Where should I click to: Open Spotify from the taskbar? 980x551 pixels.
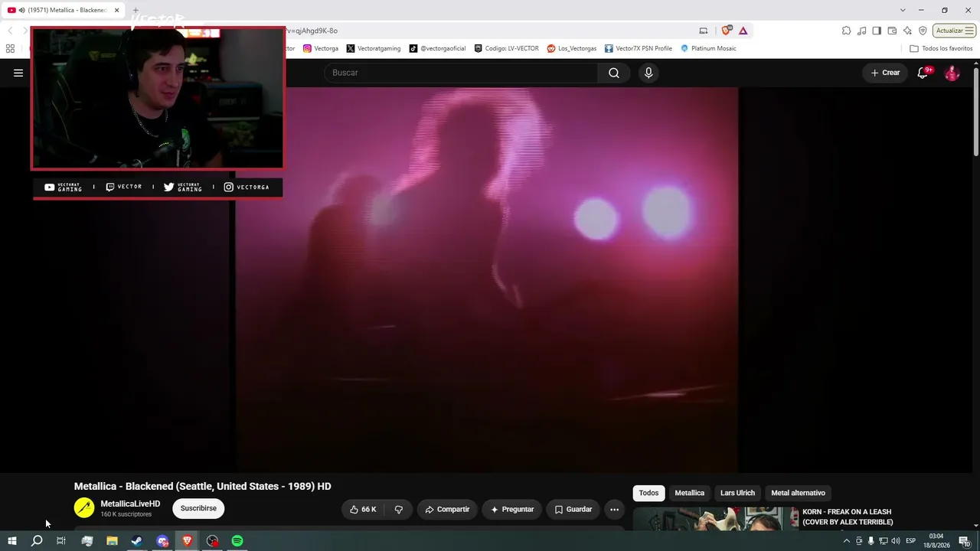[237, 541]
